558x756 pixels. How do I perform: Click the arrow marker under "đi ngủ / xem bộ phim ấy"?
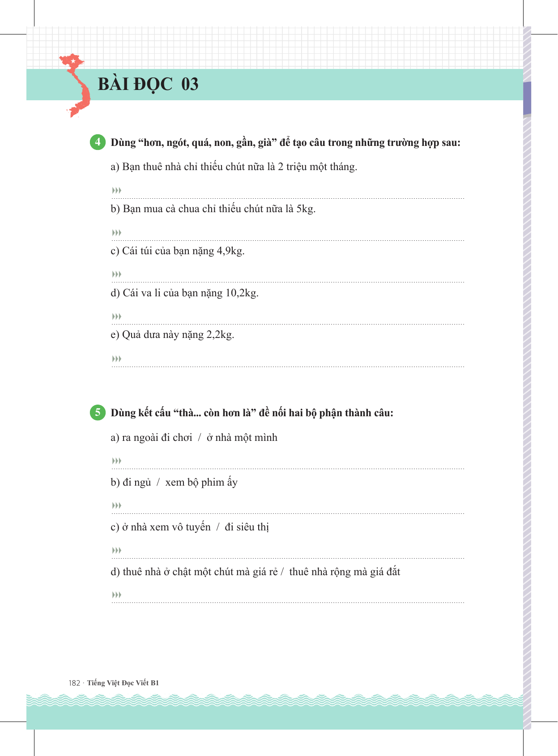pos(117,506)
